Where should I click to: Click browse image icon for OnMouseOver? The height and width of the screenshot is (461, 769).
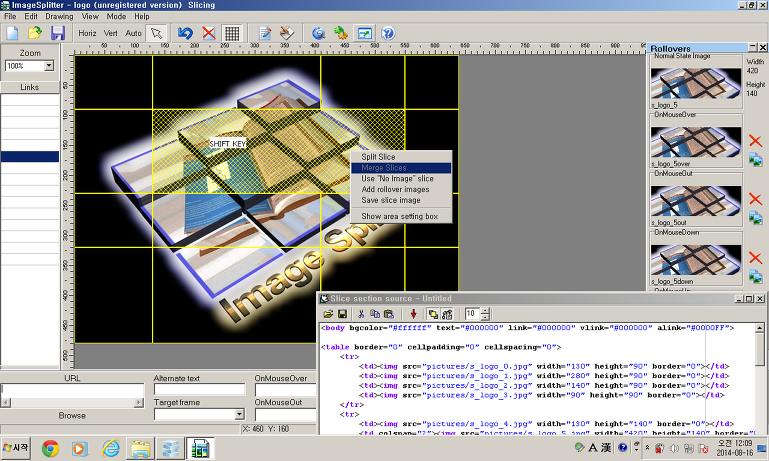point(755,159)
